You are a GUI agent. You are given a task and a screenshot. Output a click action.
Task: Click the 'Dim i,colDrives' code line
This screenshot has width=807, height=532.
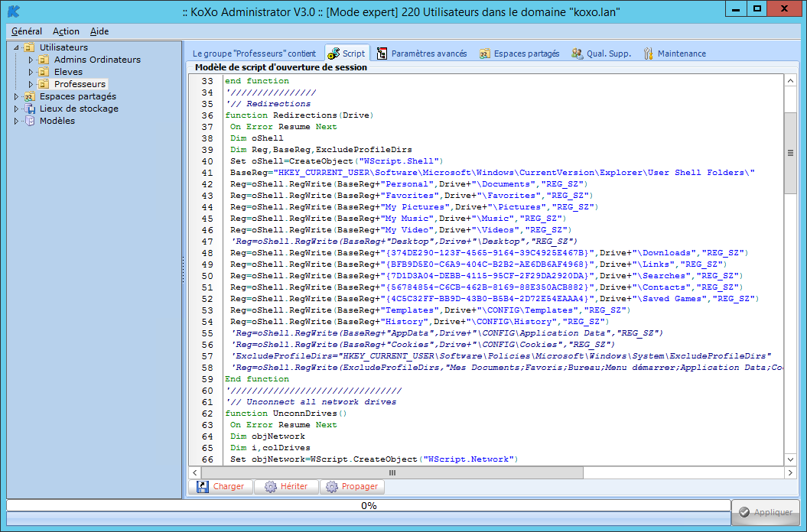(270, 448)
